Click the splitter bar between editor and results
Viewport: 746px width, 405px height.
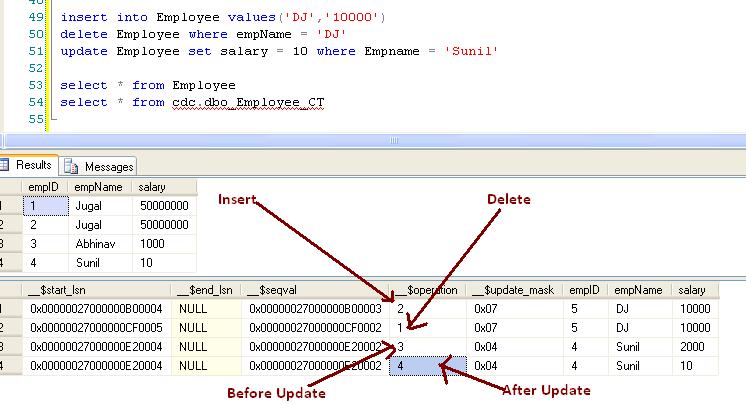pos(373,141)
